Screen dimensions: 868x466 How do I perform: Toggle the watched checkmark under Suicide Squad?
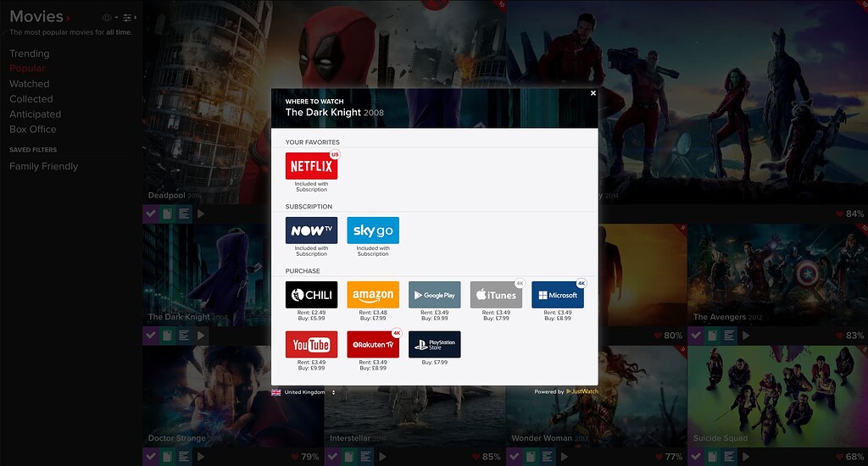click(x=696, y=457)
